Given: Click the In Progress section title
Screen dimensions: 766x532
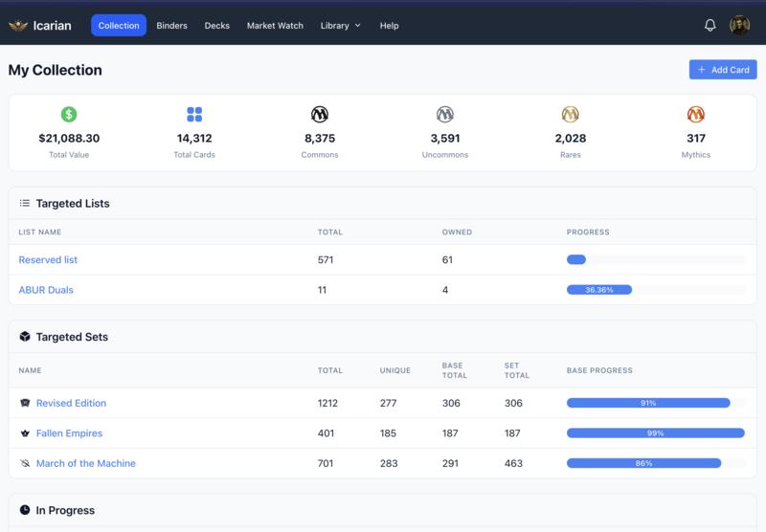Looking at the screenshot, I should (65, 510).
